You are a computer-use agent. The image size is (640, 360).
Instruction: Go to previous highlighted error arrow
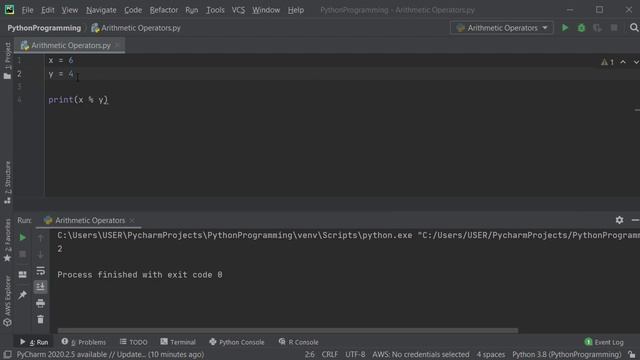(623, 62)
